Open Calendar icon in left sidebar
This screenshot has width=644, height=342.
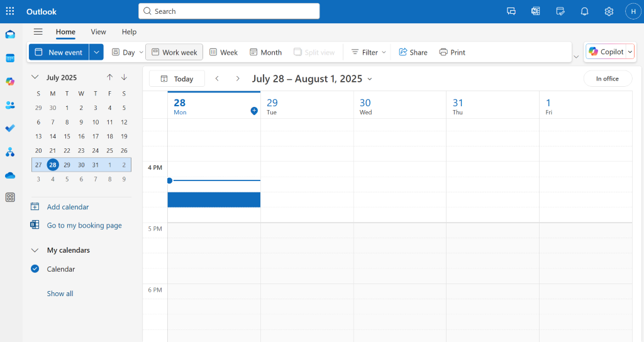10,58
